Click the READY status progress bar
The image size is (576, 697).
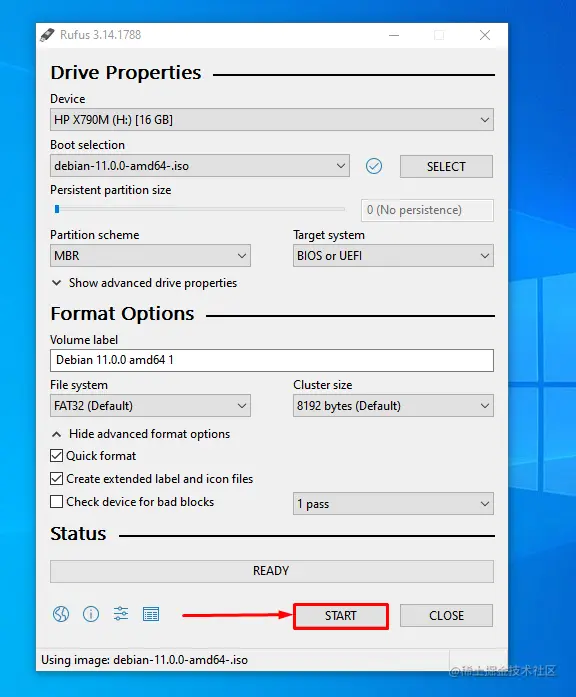(272, 571)
